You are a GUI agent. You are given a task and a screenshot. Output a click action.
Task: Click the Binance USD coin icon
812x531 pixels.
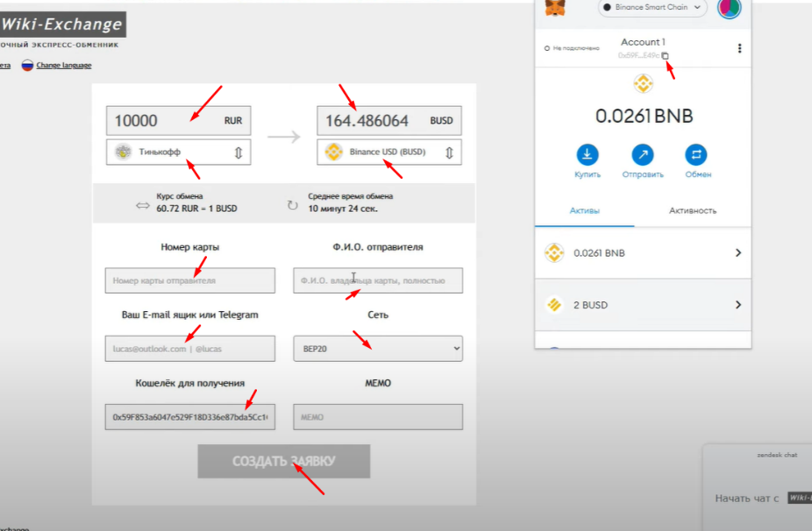point(334,152)
